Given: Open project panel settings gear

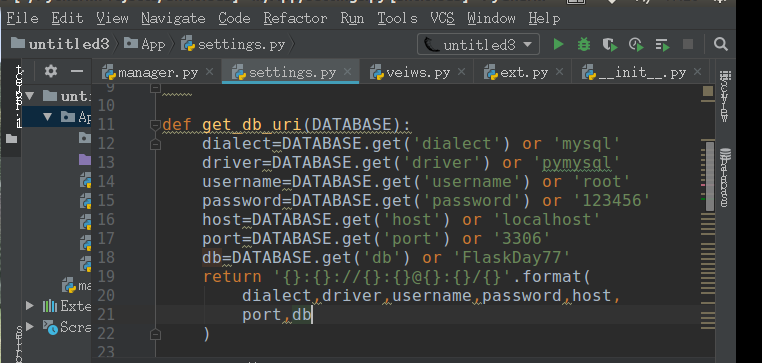Looking at the screenshot, I should 51,72.
